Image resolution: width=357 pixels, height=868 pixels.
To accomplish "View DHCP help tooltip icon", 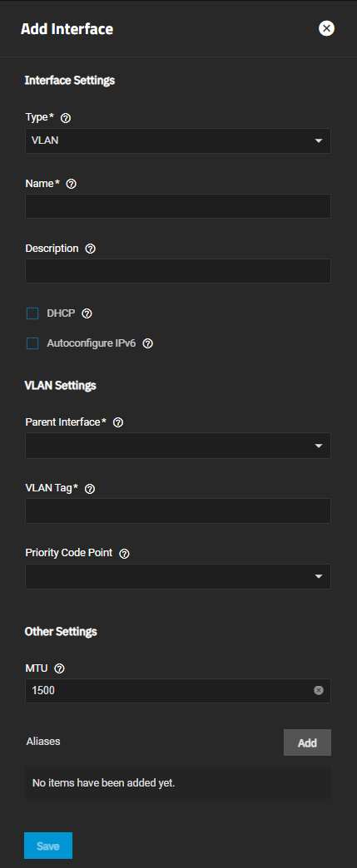I will pyautogui.click(x=87, y=313).
